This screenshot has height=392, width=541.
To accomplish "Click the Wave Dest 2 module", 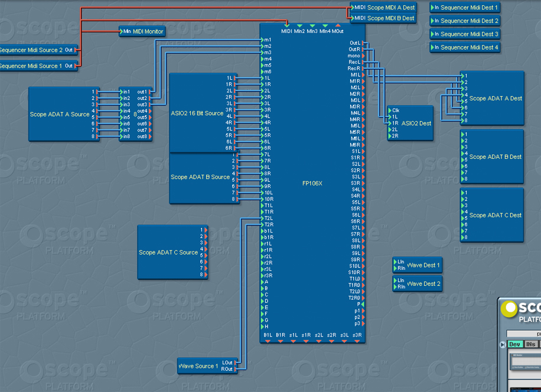I will (418, 283).
